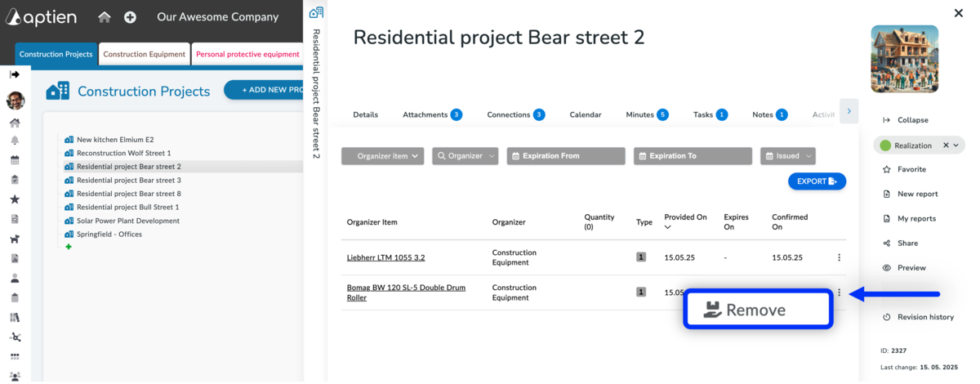980x384 pixels.
Task: Click the star favorites icon in sidebar
Action: (15, 199)
